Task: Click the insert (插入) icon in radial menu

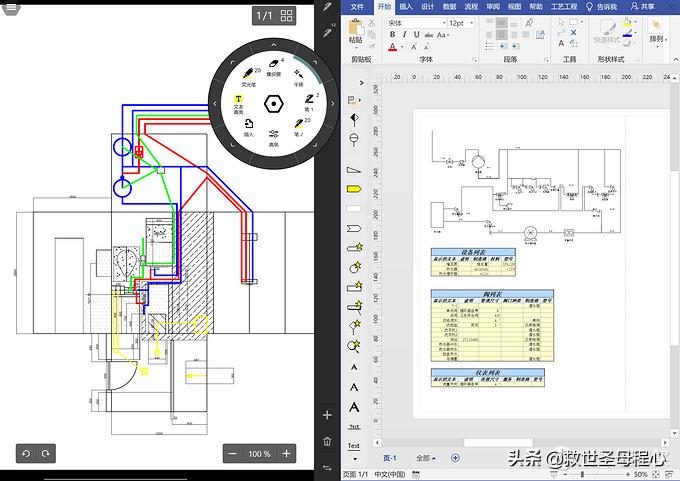Action: 248,126
